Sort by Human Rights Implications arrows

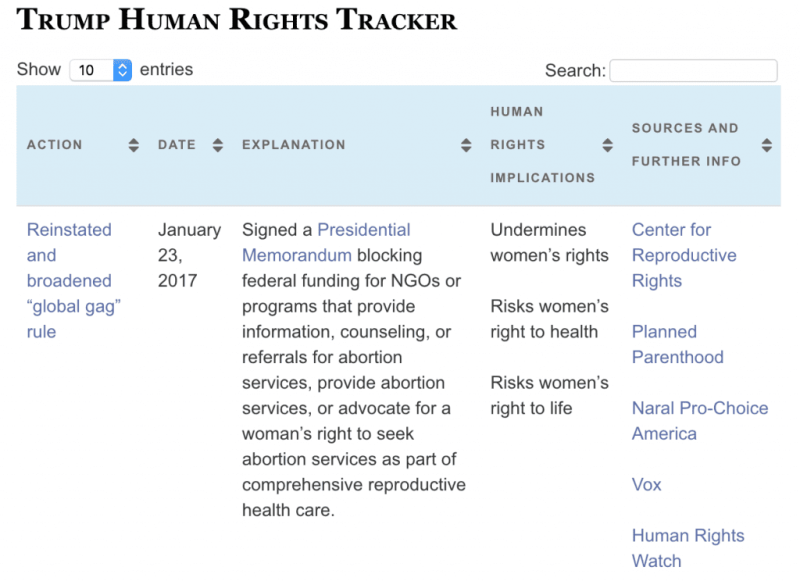[x=607, y=145]
